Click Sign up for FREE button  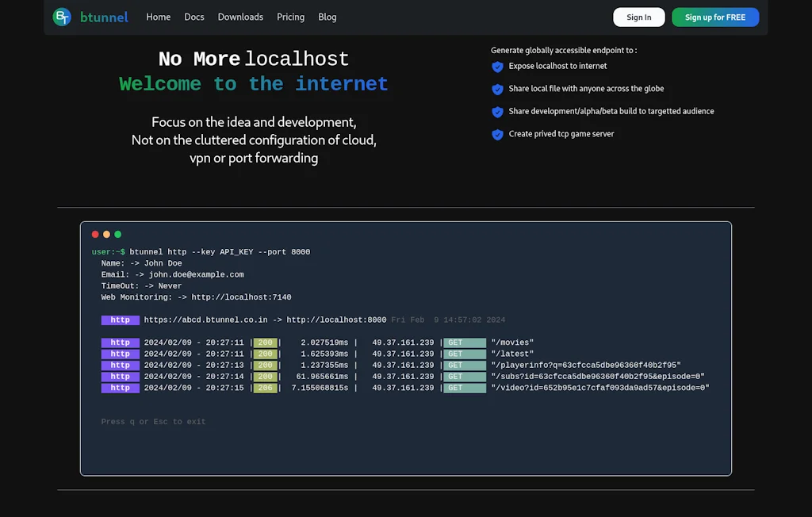(714, 17)
